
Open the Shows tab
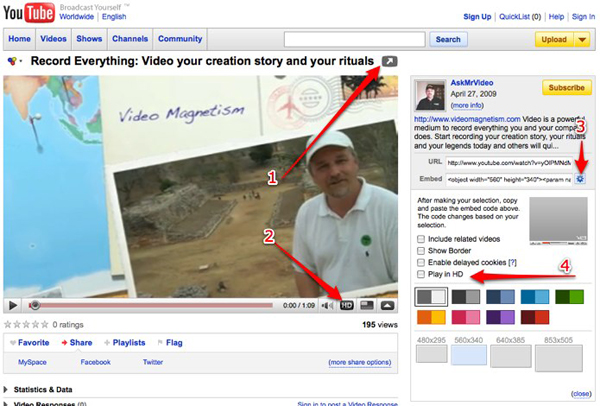coord(89,39)
